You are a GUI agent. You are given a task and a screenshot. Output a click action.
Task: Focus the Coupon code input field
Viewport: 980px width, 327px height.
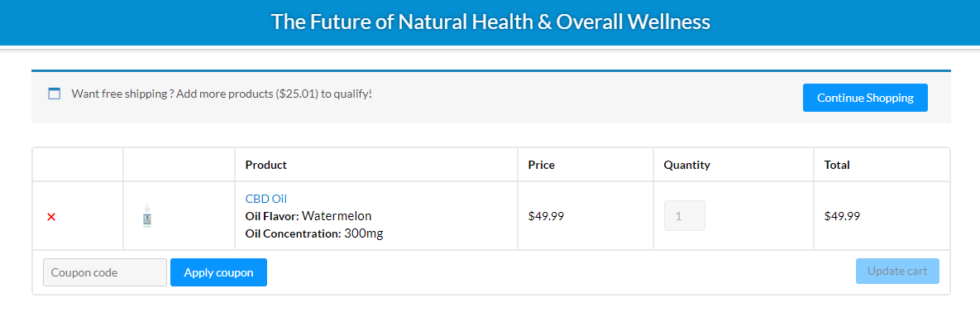click(105, 272)
